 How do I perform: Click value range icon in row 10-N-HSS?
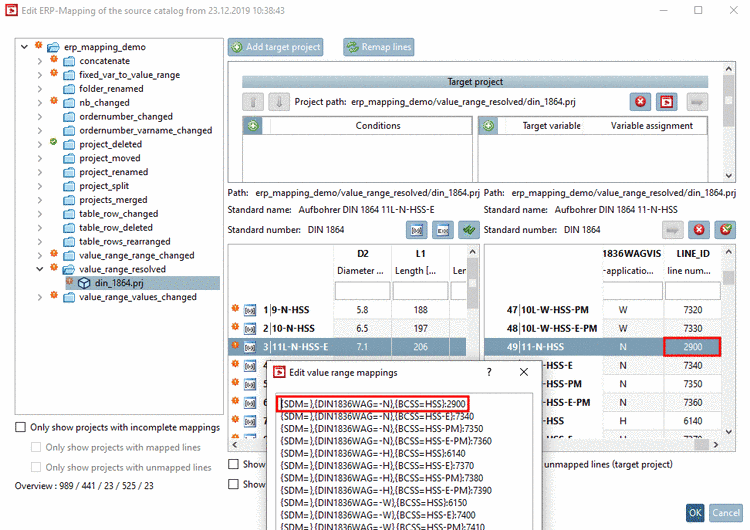coord(250,329)
